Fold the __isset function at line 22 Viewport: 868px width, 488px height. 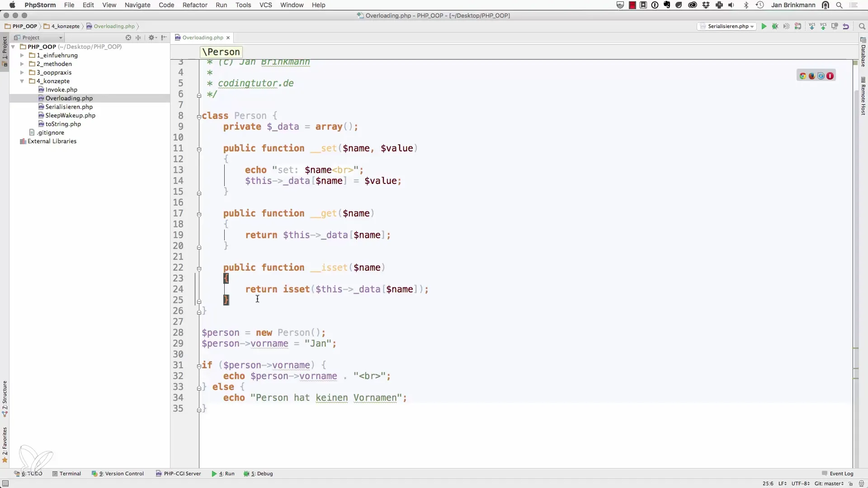(199, 268)
